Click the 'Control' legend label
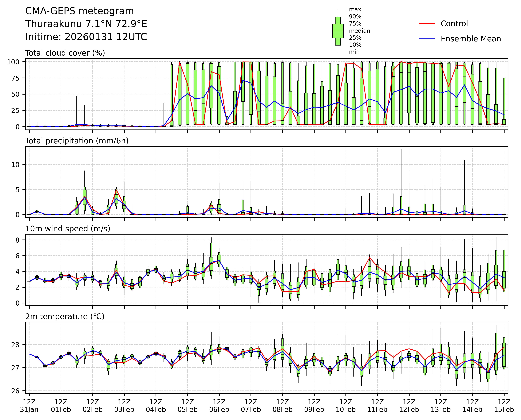 (x=454, y=24)
